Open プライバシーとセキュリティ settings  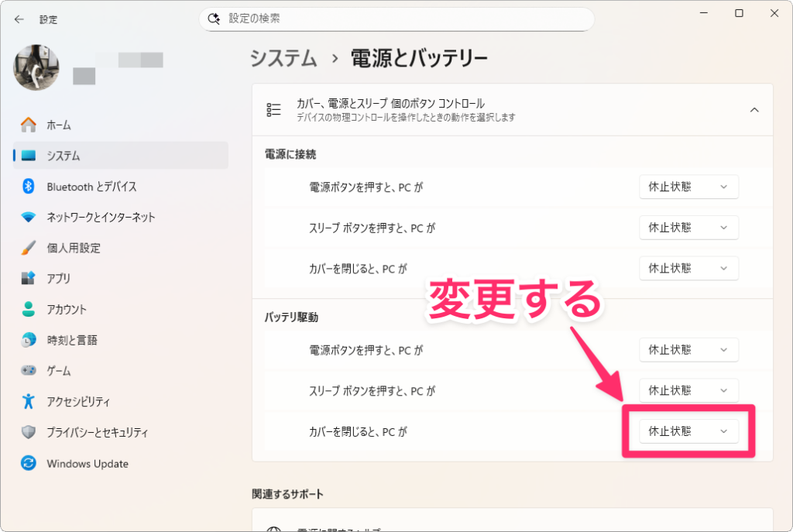[97, 433]
